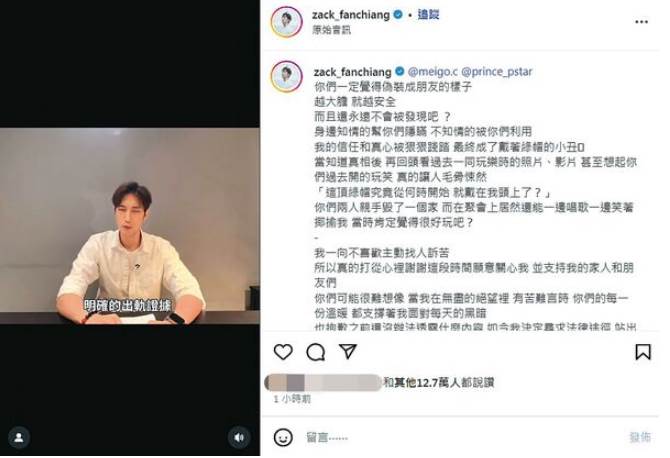670x458 pixels.
Task: Show tagged people on the video
Action: pos(19,437)
